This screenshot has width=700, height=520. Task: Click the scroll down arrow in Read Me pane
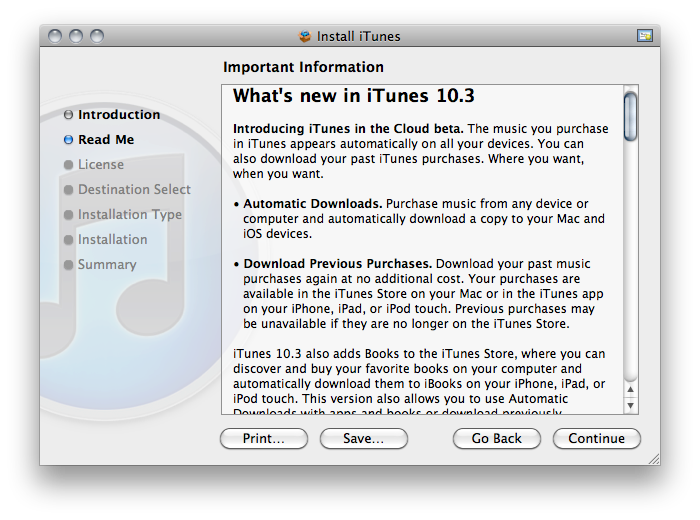tap(630, 405)
